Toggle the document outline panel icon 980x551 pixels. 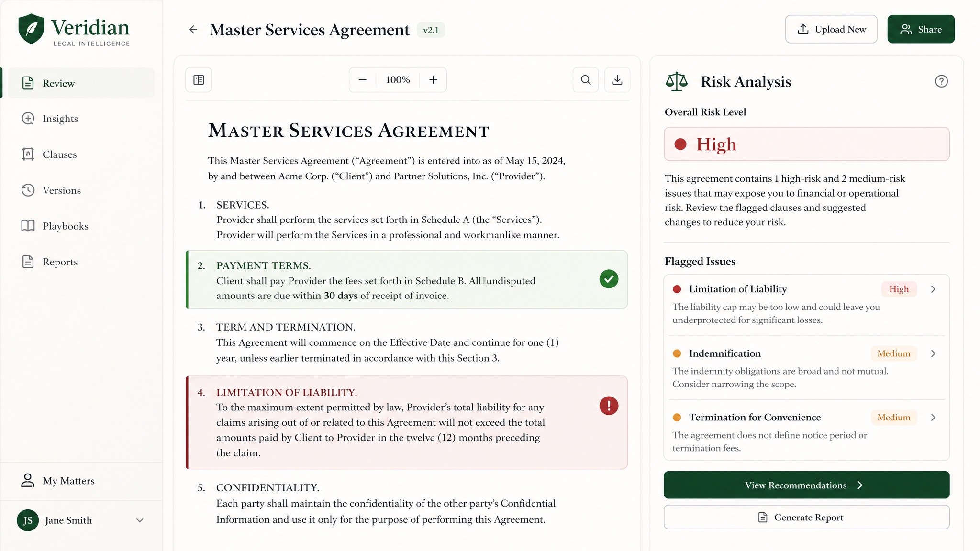pyautogui.click(x=199, y=80)
